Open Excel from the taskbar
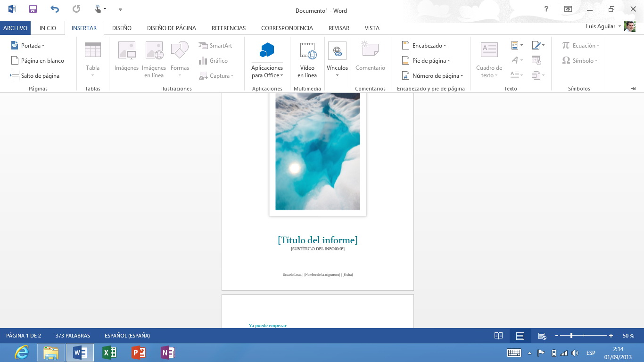 [109, 352]
